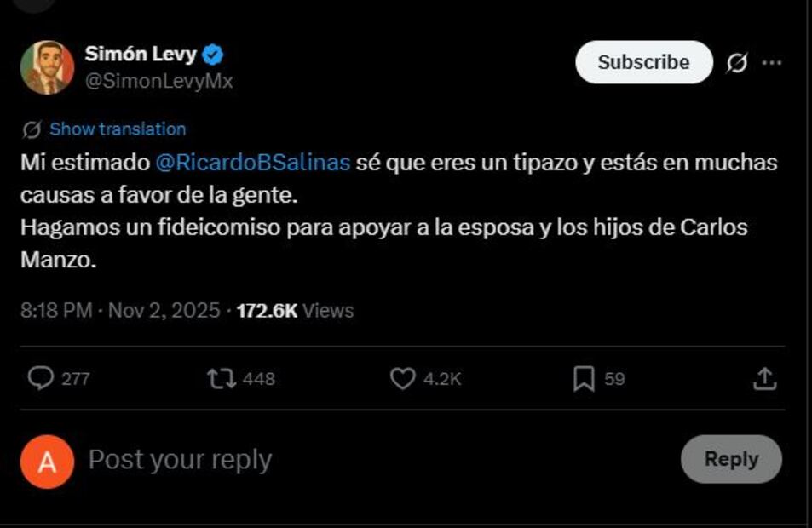The image size is (812, 528).
Task: Show translation of the post
Action: 118,129
